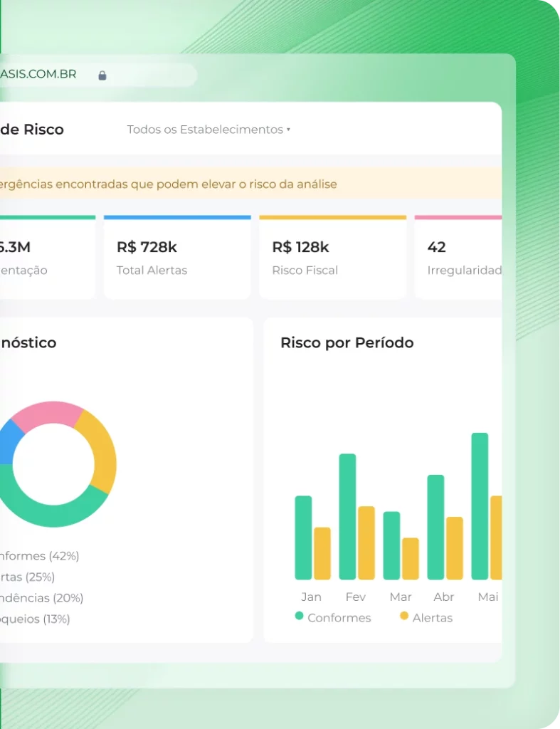The image size is (560, 729).
Task: Click the padlock icon in address bar
Action: point(102,75)
